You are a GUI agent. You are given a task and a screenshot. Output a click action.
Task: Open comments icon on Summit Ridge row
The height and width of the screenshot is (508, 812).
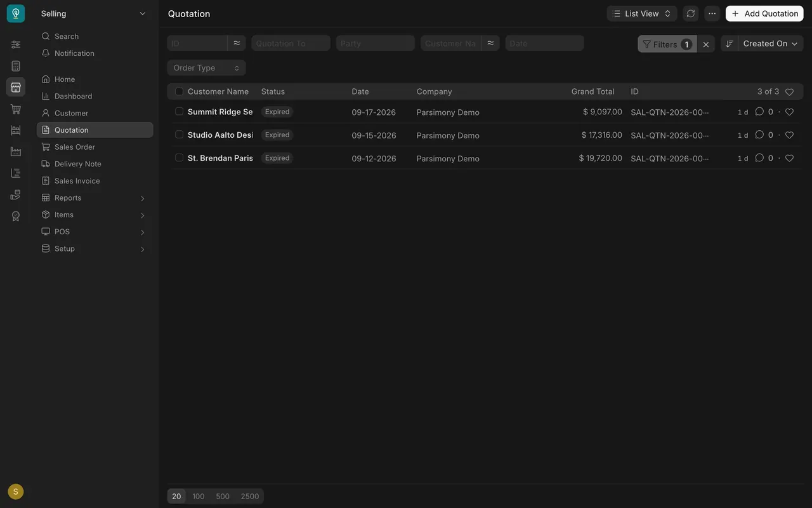coord(759,112)
